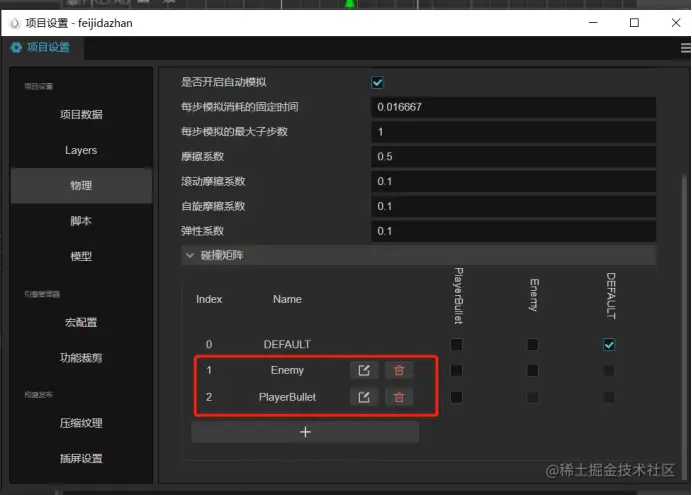Click the 摩擦系数 input field
Screen dimensions: 692x495
(513, 157)
